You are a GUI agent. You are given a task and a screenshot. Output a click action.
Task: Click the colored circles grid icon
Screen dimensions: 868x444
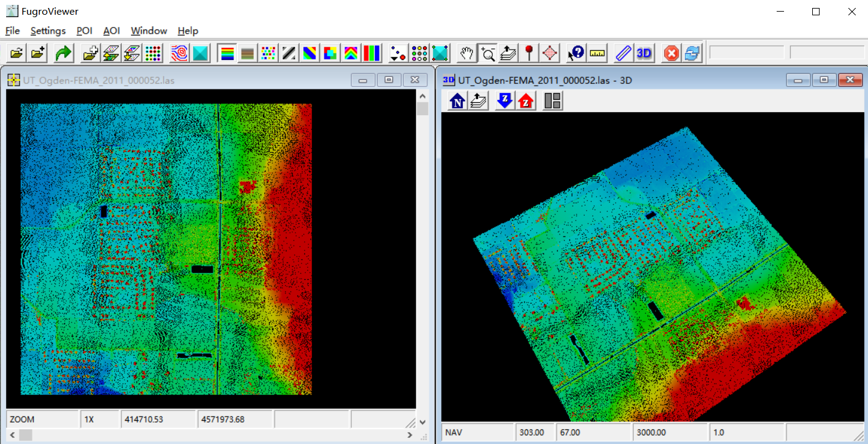419,53
